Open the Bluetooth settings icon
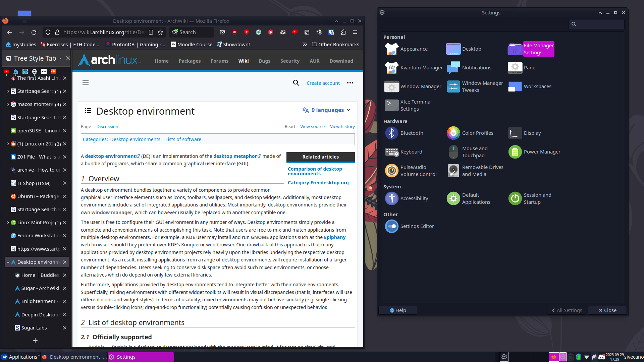The height and width of the screenshot is (362, 644). point(391,133)
